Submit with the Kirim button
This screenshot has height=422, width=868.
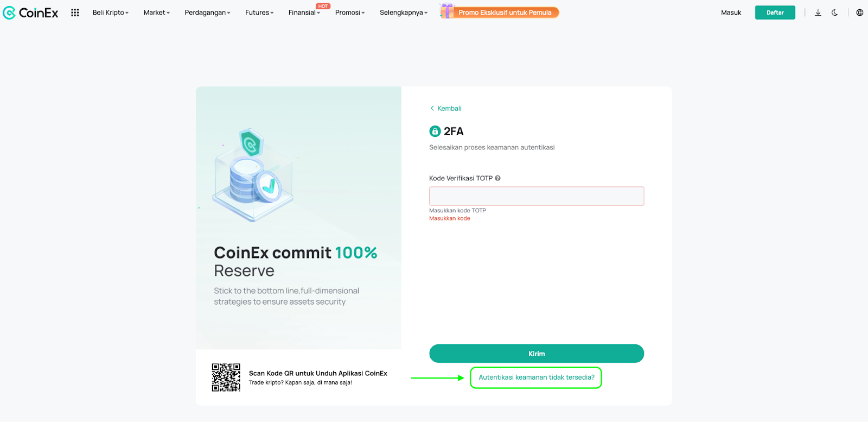pos(537,354)
